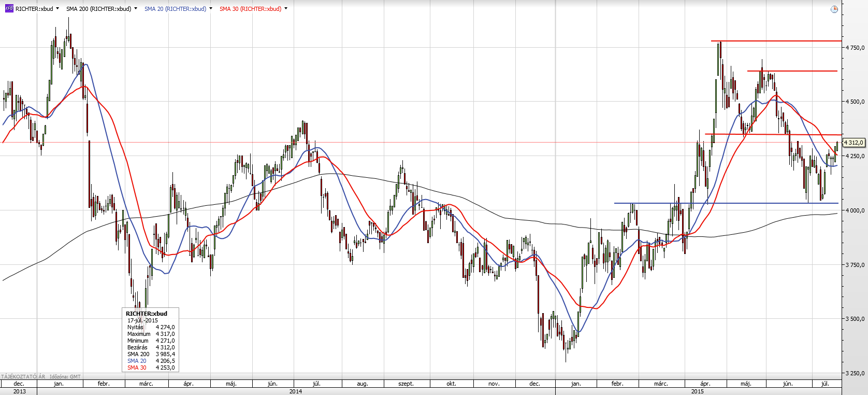Viewport: 868px width, 395px height.
Task: Click the date 17-júl.-2015 in tooltip
Action: point(142,320)
